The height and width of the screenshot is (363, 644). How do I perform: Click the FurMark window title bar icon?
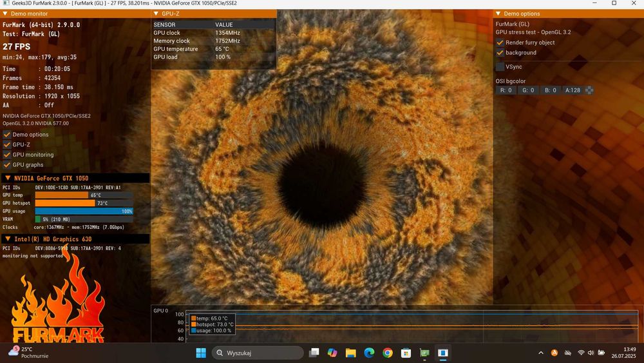pyautogui.click(x=6, y=3)
